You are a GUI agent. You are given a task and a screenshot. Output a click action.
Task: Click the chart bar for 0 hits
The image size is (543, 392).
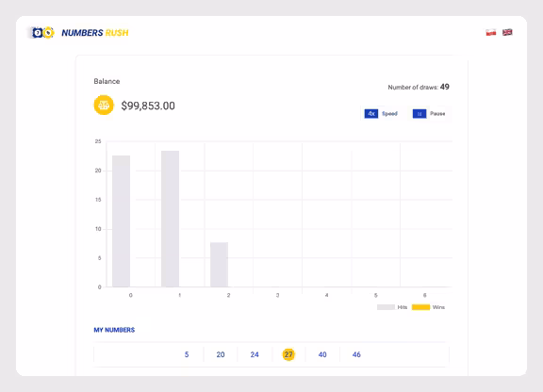tap(122, 220)
